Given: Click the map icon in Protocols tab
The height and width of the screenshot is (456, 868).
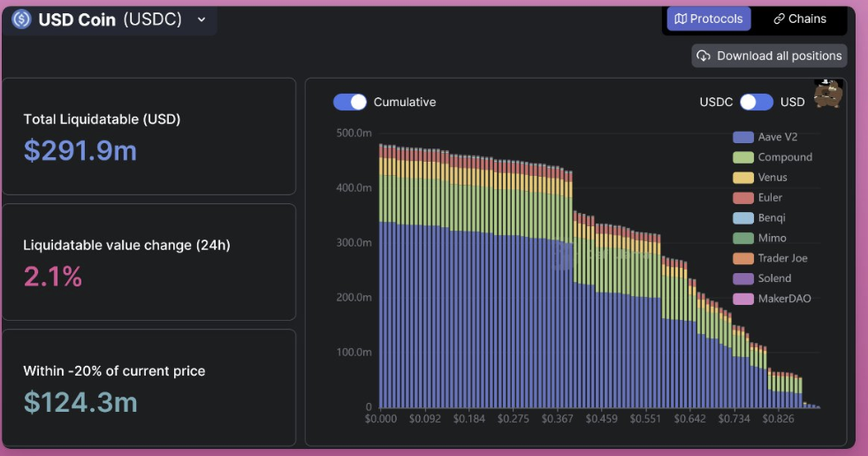Looking at the screenshot, I should pyautogui.click(x=681, y=19).
